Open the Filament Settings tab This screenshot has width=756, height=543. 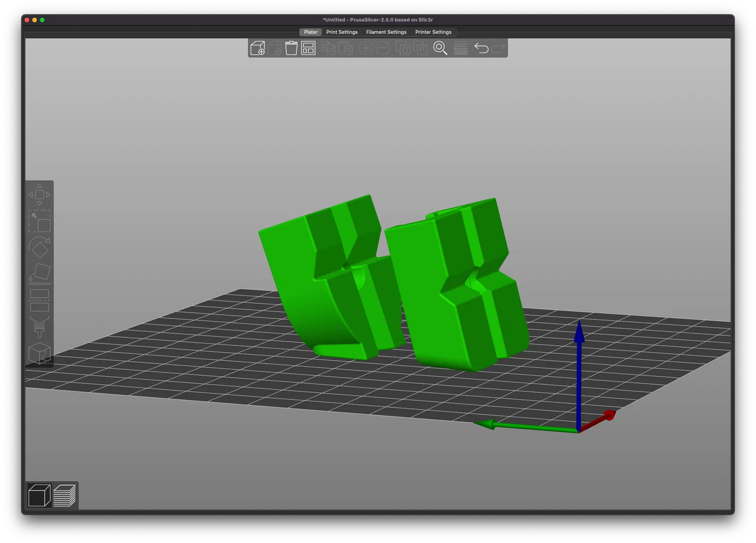(386, 32)
